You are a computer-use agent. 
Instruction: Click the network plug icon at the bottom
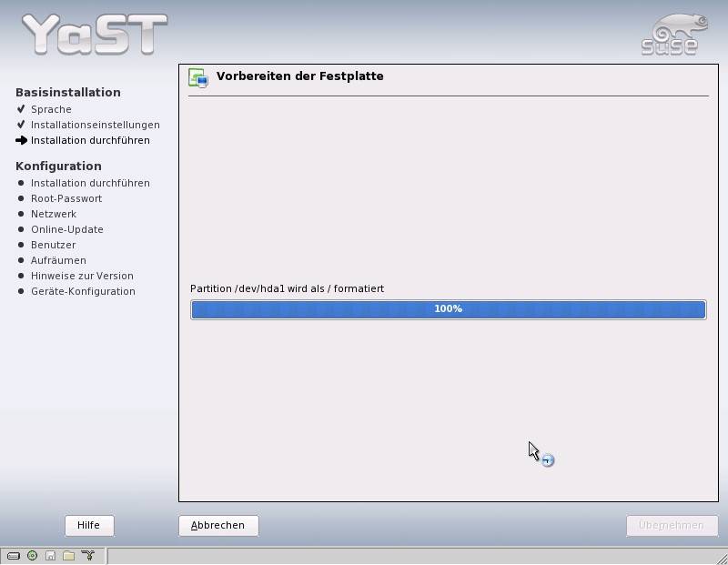[x=87, y=556]
